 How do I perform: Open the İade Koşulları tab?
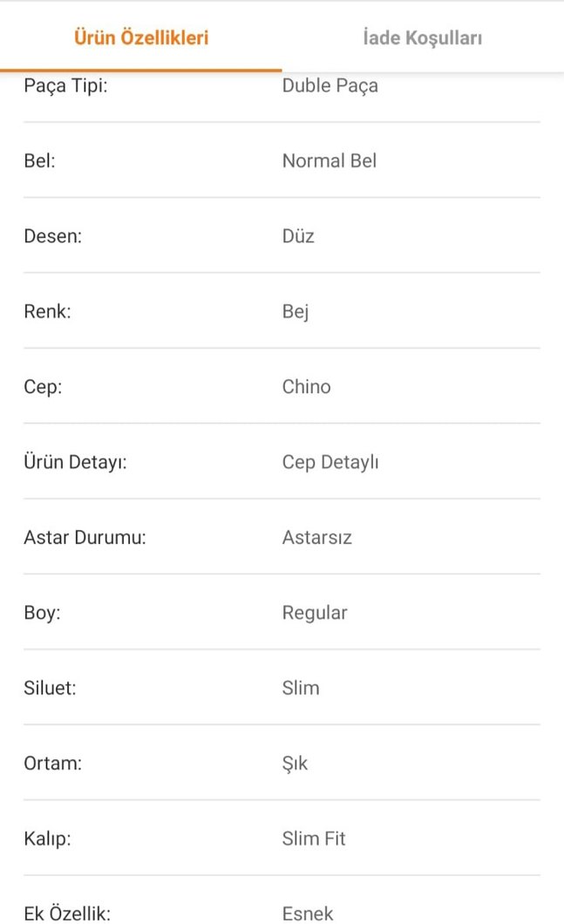pyautogui.click(x=423, y=37)
